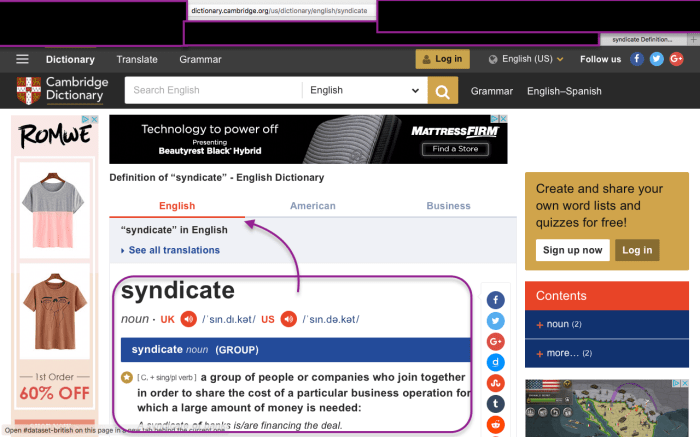Click the Sign up now button

click(x=571, y=250)
